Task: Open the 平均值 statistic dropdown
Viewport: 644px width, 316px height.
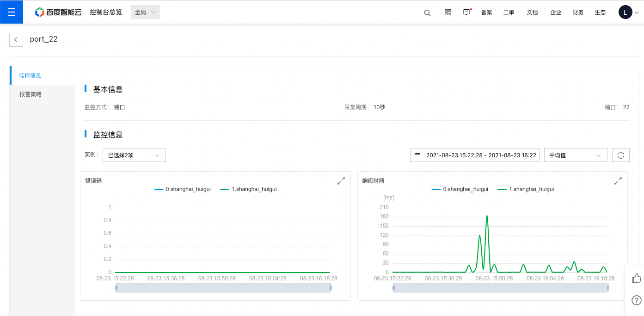Action: tap(576, 155)
